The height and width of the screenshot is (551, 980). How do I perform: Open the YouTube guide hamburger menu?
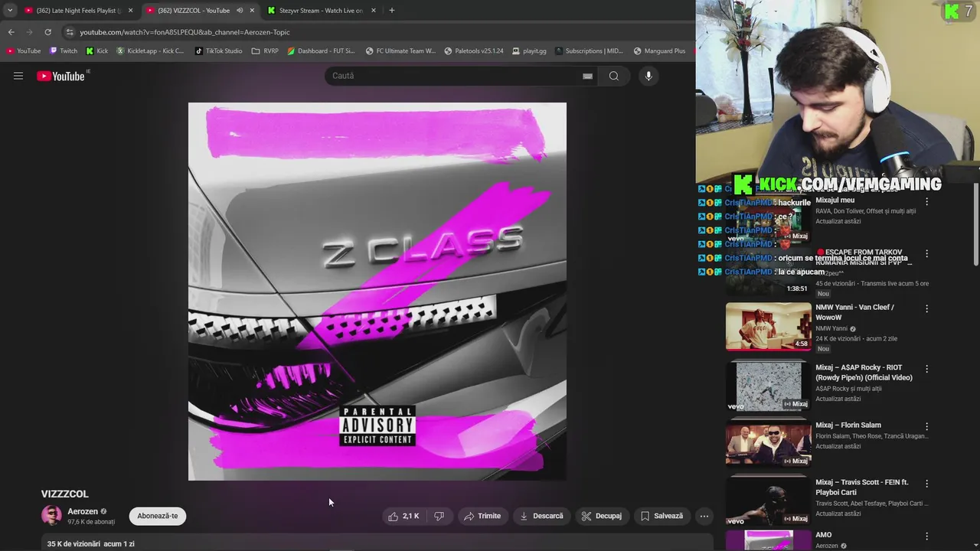tap(18, 76)
